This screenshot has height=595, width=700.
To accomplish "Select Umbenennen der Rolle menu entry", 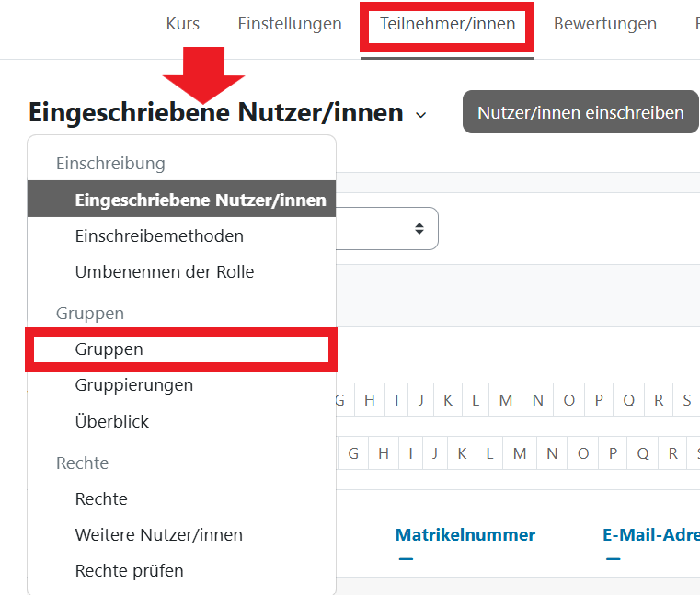I will 165,272.
